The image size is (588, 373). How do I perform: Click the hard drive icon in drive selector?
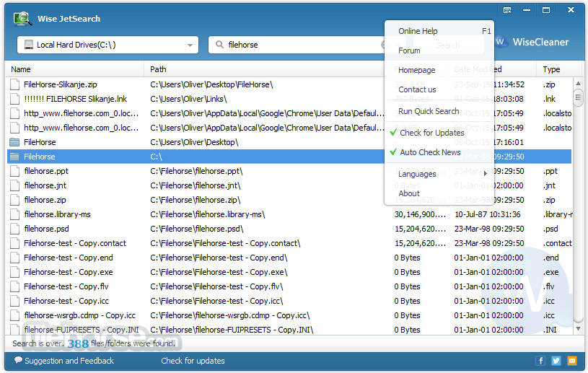pos(29,45)
